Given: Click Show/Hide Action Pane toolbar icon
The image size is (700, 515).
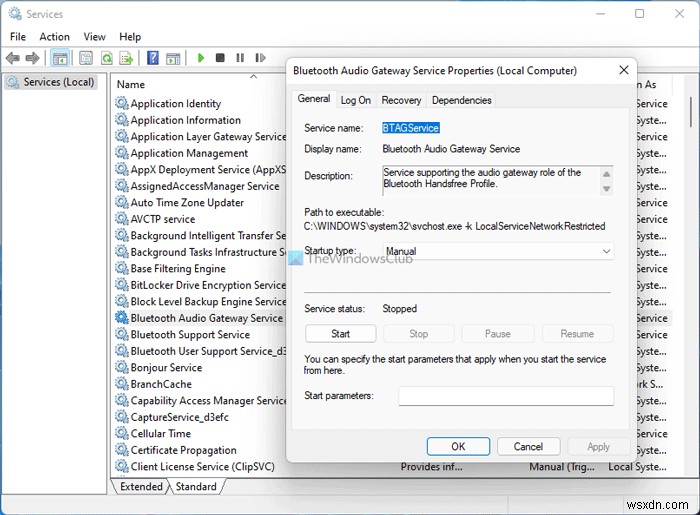Looking at the screenshot, I should click(x=173, y=58).
